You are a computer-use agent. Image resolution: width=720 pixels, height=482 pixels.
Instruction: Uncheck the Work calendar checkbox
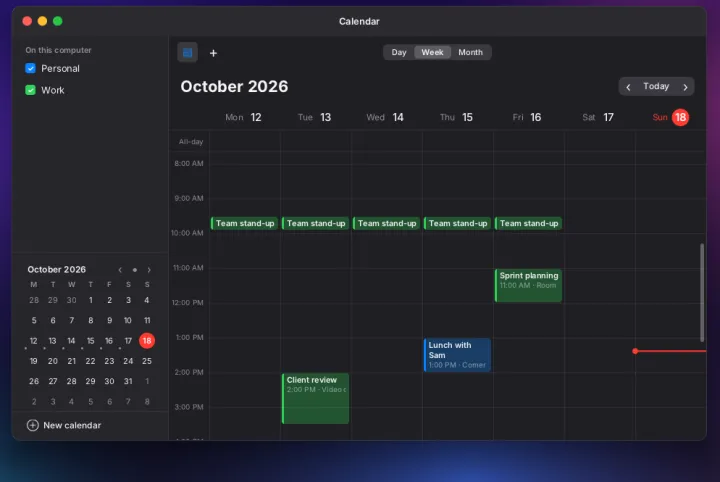pos(30,90)
